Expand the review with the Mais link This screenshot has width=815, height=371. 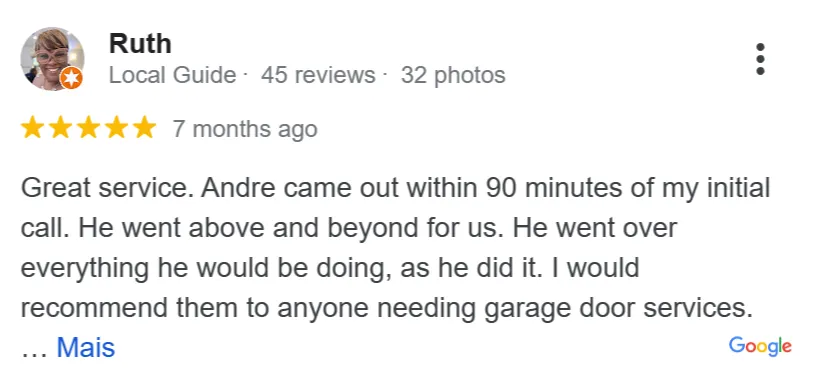(x=85, y=347)
